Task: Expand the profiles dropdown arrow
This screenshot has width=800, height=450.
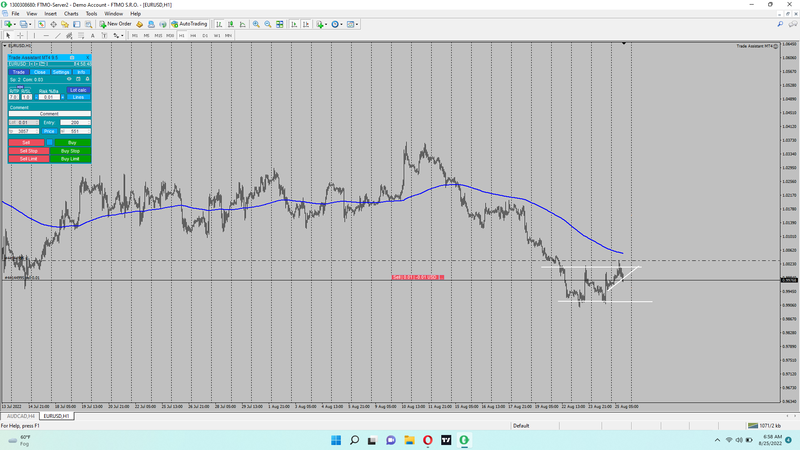Action: [30, 24]
